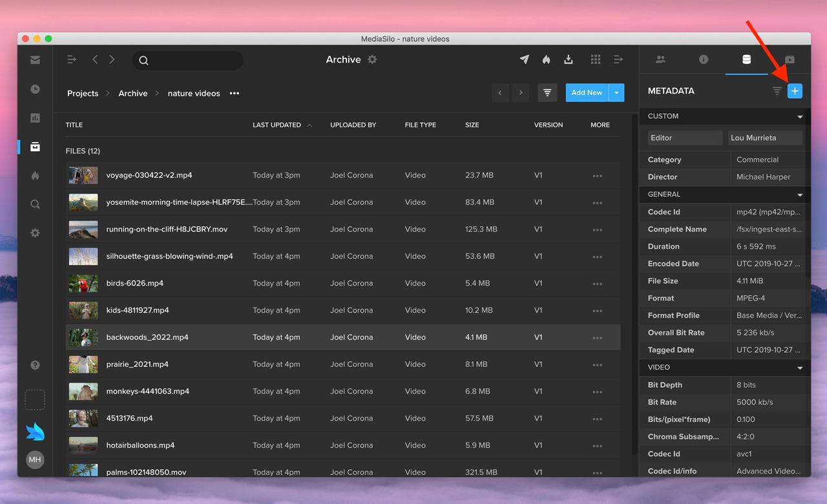The height and width of the screenshot is (504, 827).
Task: Open the analytics chart icon in sidebar
Action: [x=35, y=118]
